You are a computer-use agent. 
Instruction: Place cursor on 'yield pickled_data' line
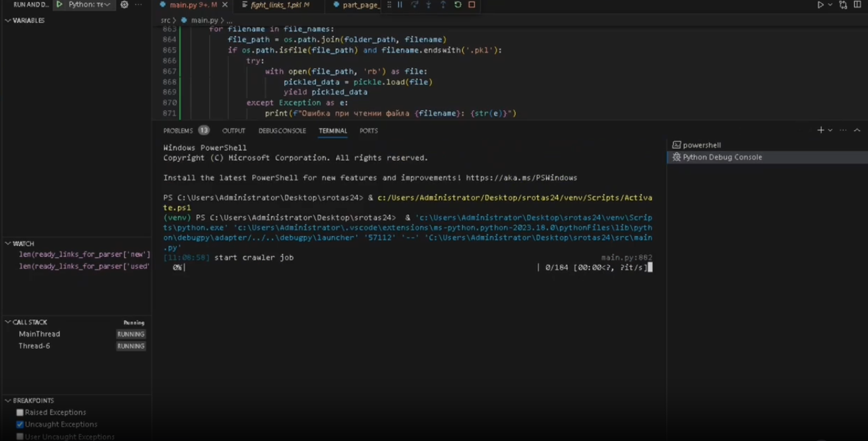(325, 92)
